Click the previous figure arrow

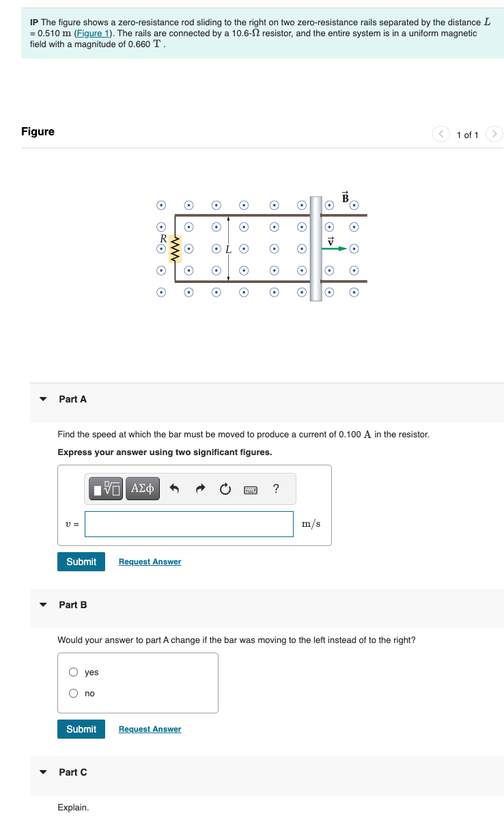pos(440,134)
